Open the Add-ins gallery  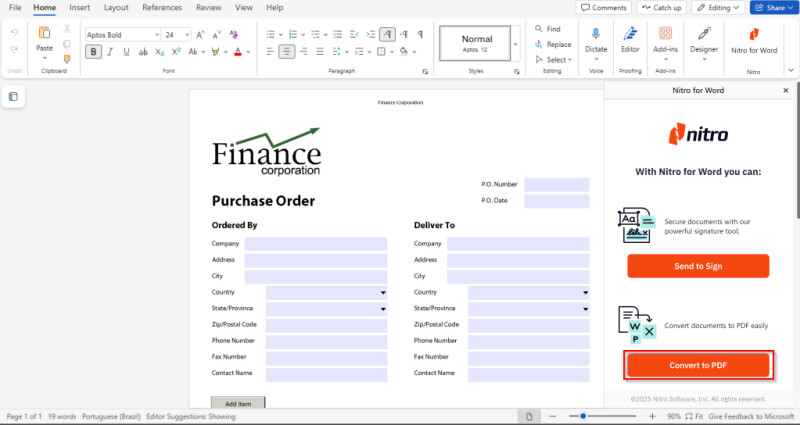665,35
